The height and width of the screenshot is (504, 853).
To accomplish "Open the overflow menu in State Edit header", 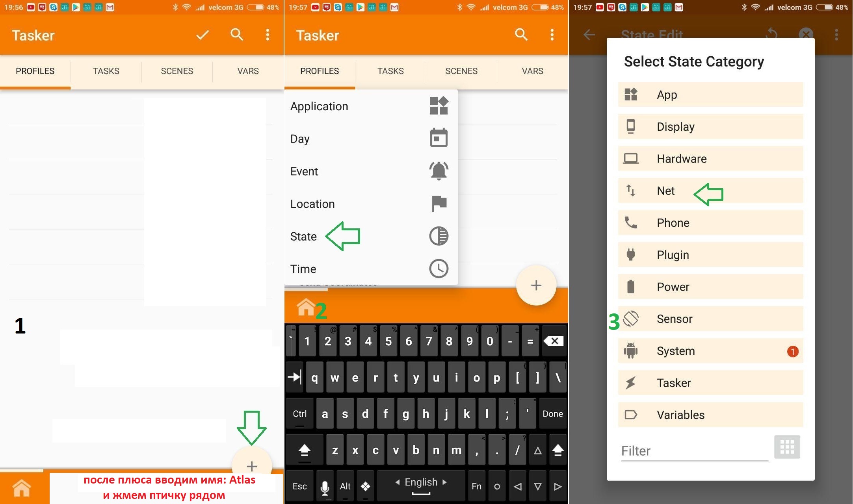I will click(x=836, y=35).
